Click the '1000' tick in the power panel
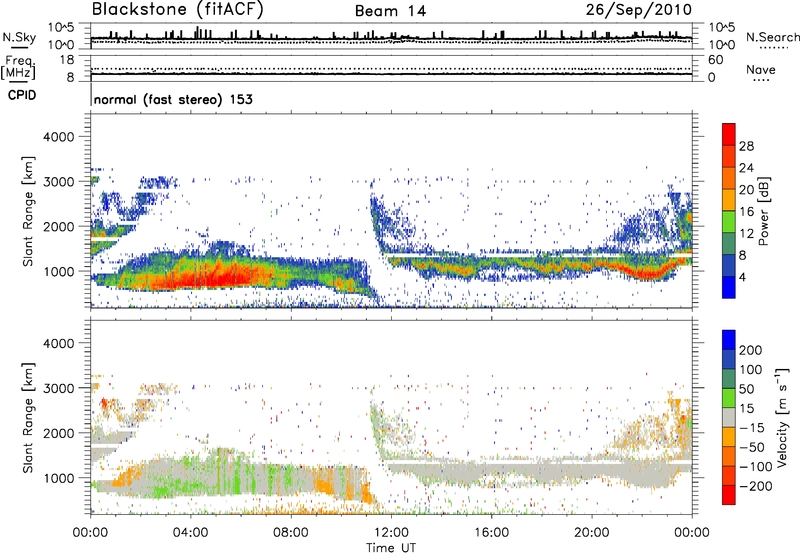 (x=58, y=271)
